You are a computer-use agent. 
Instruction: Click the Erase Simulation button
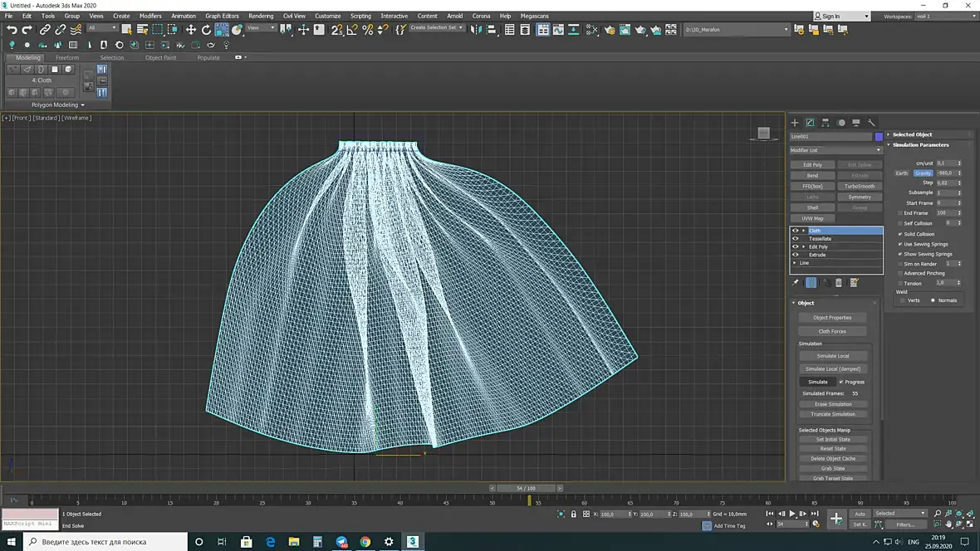tap(832, 404)
